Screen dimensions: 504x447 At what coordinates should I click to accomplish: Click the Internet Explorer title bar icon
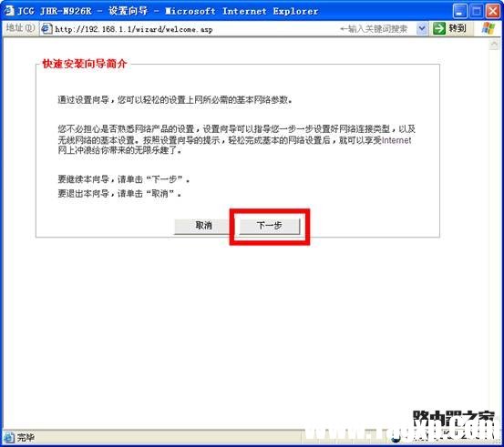click(9, 11)
